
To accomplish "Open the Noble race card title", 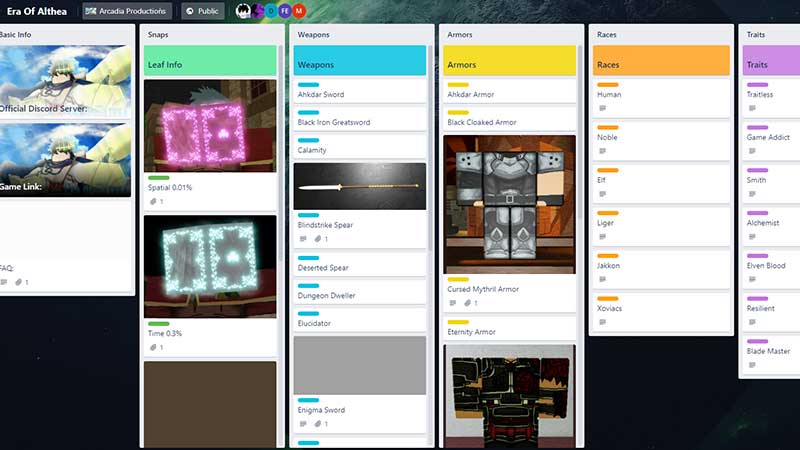I will click(607, 137).
